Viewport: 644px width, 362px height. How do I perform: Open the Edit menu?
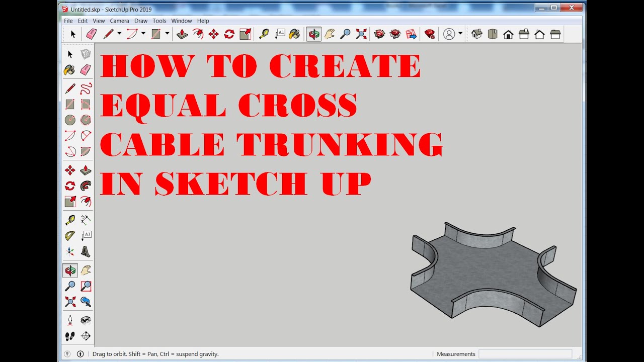83,21
